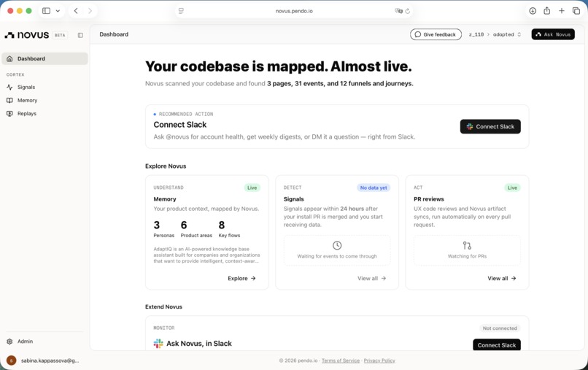
Task: Click View all on Signals card
Action: click(371, 278)
